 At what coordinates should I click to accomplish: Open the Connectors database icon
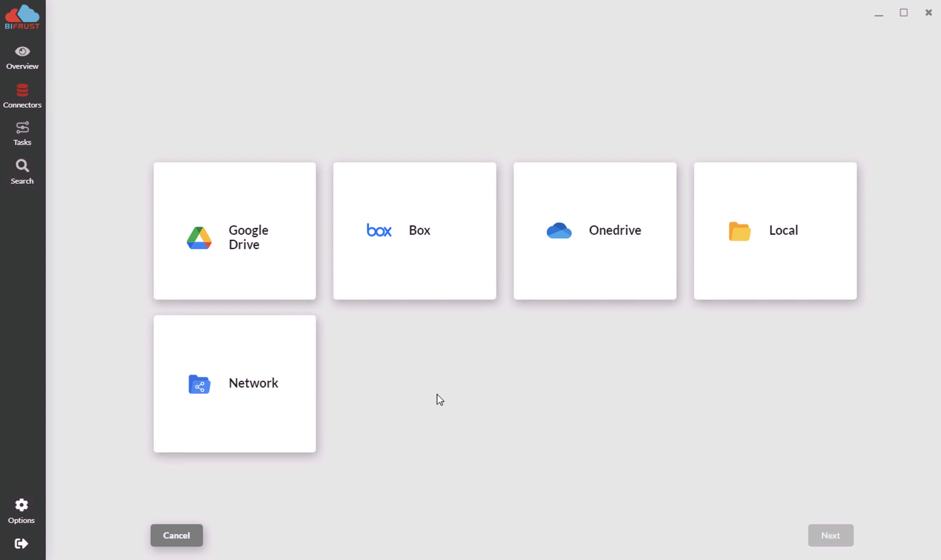[22, 90]
